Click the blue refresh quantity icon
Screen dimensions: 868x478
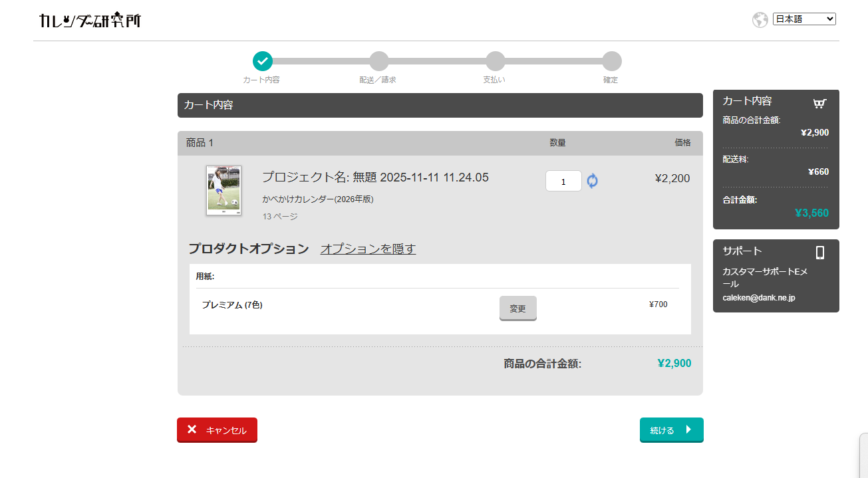click(592, 181)
